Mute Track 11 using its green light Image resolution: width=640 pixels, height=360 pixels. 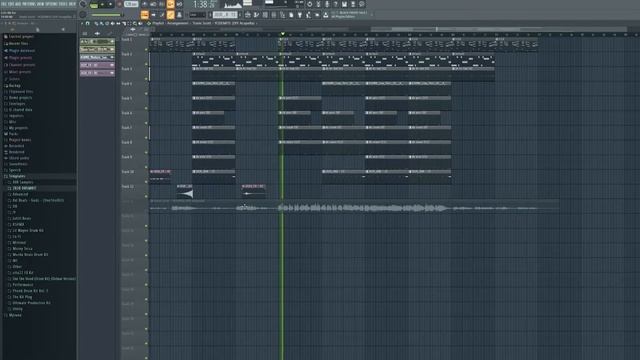tap(147, 196)
